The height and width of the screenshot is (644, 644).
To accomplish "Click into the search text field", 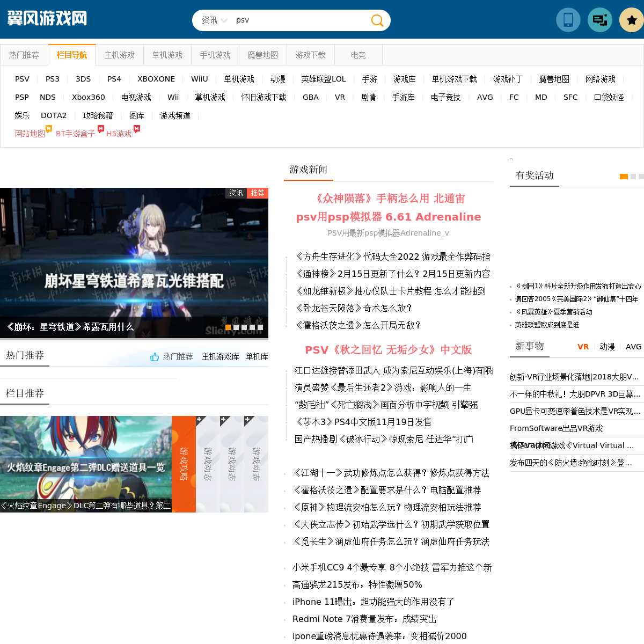I will point(301,20).
